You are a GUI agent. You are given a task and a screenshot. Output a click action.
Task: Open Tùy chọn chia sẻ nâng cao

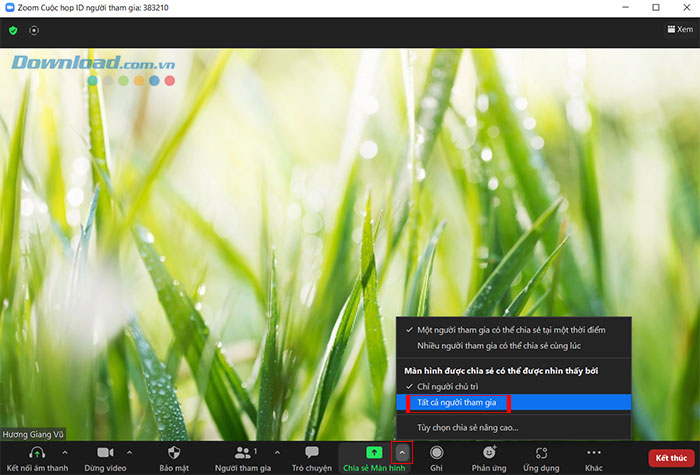click(468, 427)
